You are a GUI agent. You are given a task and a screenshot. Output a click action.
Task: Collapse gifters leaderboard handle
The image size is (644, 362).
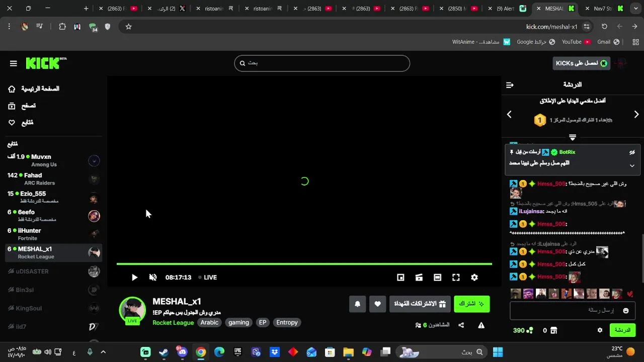tap(573, 137)
